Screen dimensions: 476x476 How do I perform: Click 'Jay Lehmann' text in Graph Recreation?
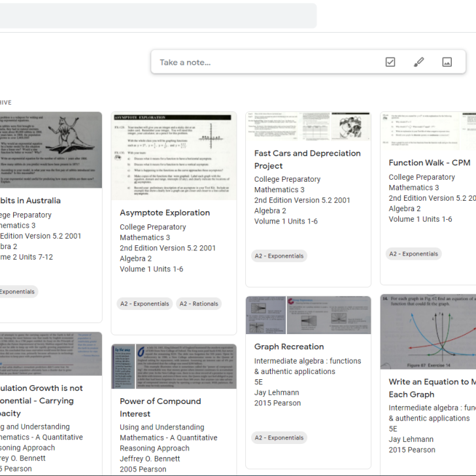(277, 392)
